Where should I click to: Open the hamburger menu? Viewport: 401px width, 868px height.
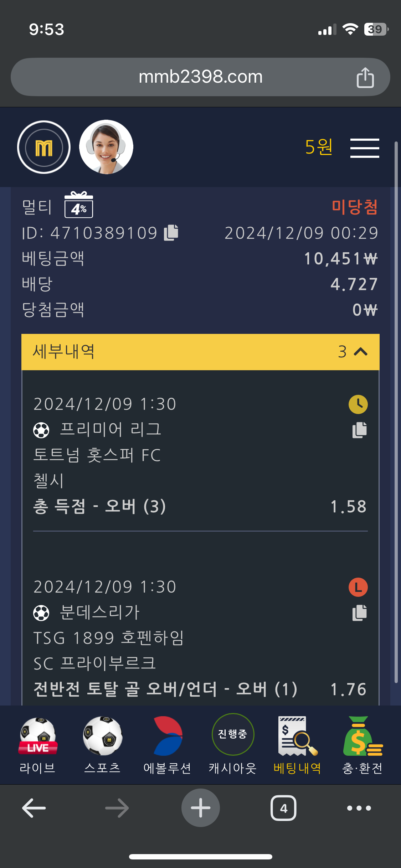coord(364,148)
